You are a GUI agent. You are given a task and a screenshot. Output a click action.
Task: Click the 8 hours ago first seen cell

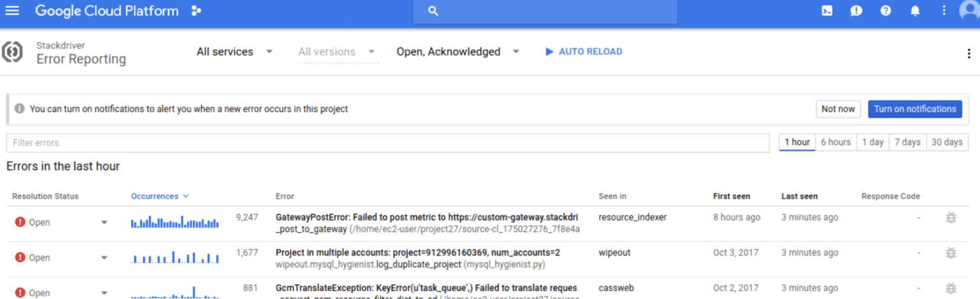click(737, 217)
